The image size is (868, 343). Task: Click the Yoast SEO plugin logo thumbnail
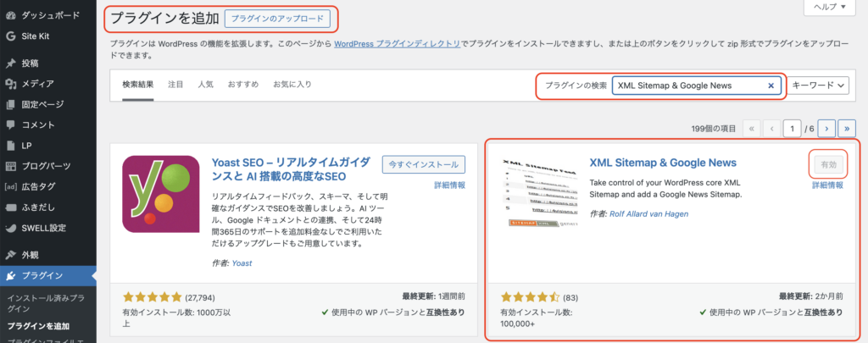click(x=161, y=194)
